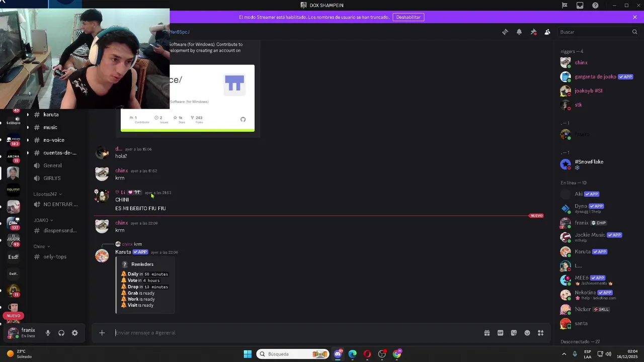
Task: Click Karuta bot name in chat
Action: 123,252
